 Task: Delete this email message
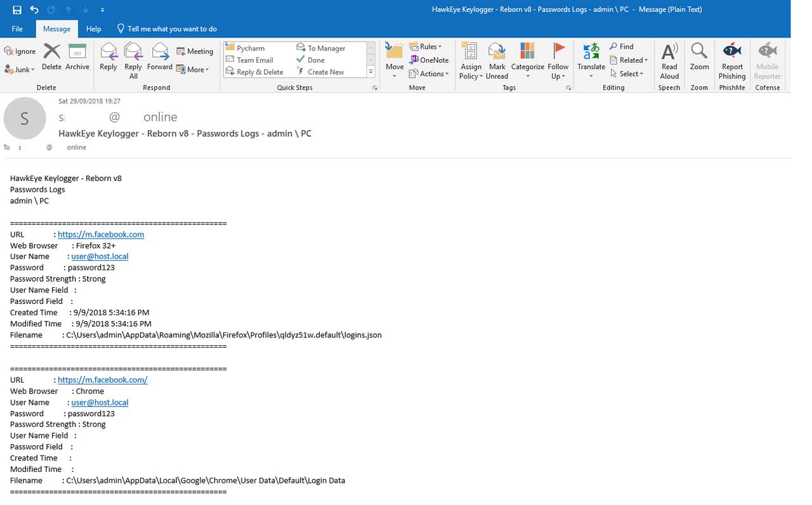click(x=51, y=57)
